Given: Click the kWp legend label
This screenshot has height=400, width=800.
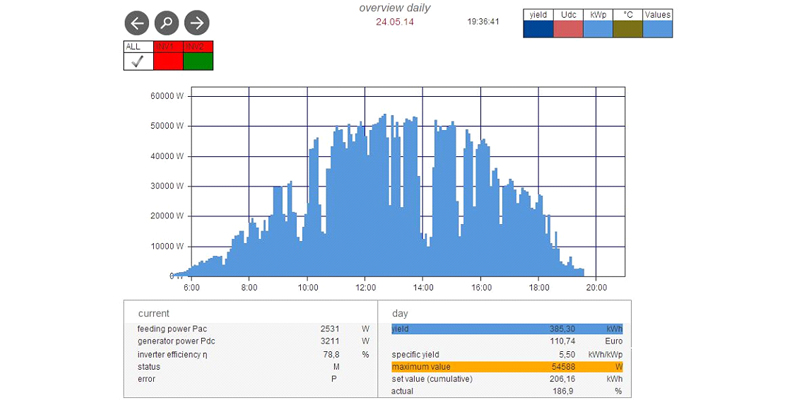Looking at the screenshot, I should point(598,15).
